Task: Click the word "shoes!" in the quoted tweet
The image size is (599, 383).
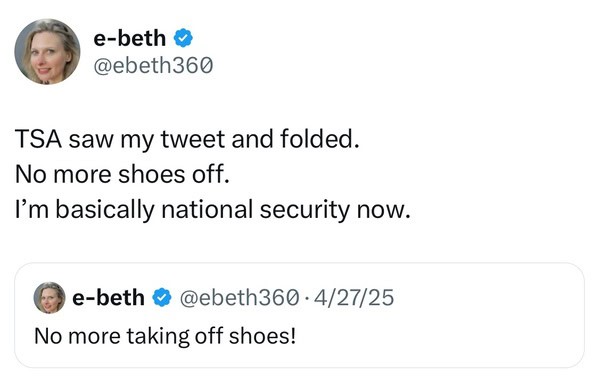Action: (262, 336)
